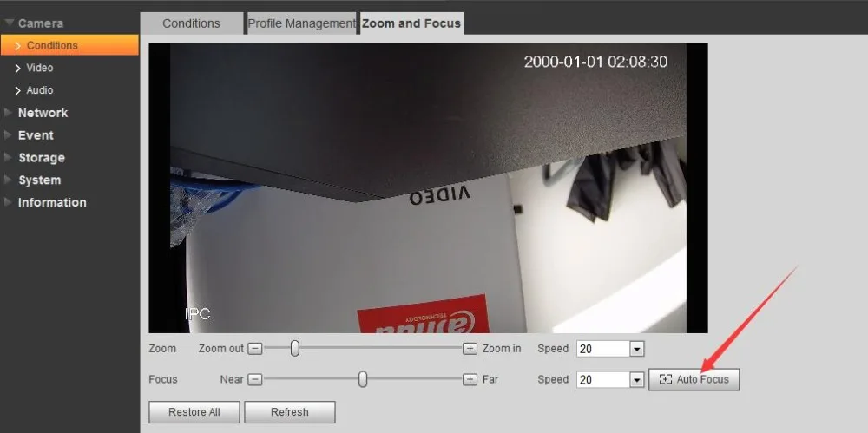Click the 2000-01-01 02:08:30 timestamp overlay
The image size is (868, 433).
(x=595, y=62)
